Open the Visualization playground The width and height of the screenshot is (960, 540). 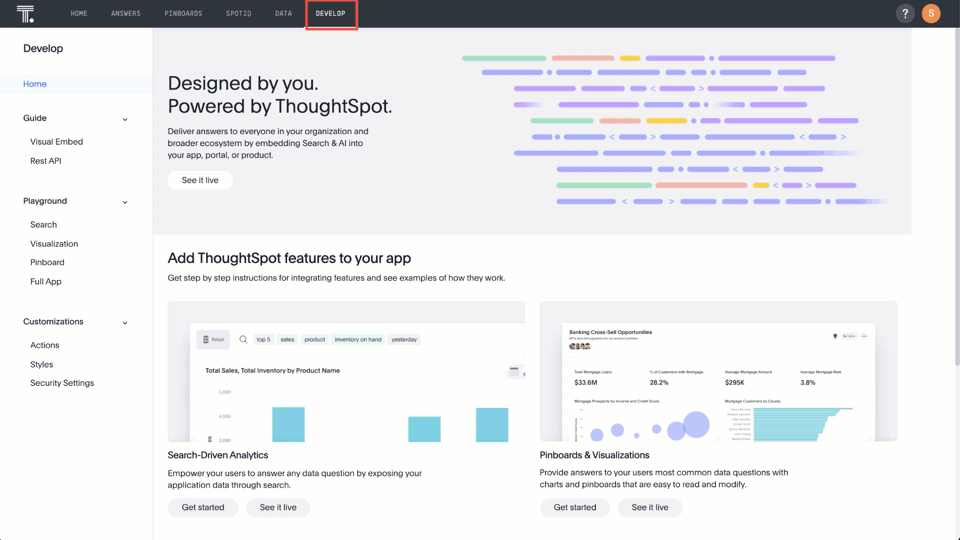[x=54, y=244]
